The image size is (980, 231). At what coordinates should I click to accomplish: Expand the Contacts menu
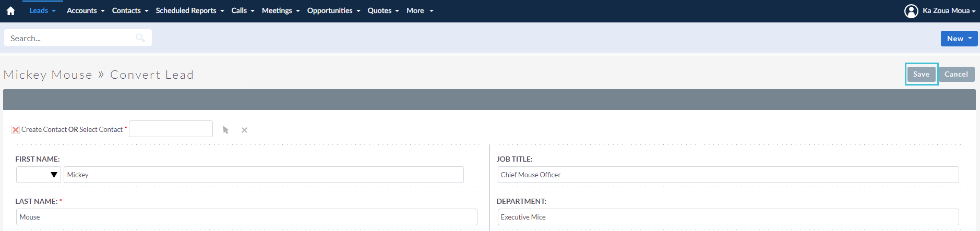tap(130, 10)
